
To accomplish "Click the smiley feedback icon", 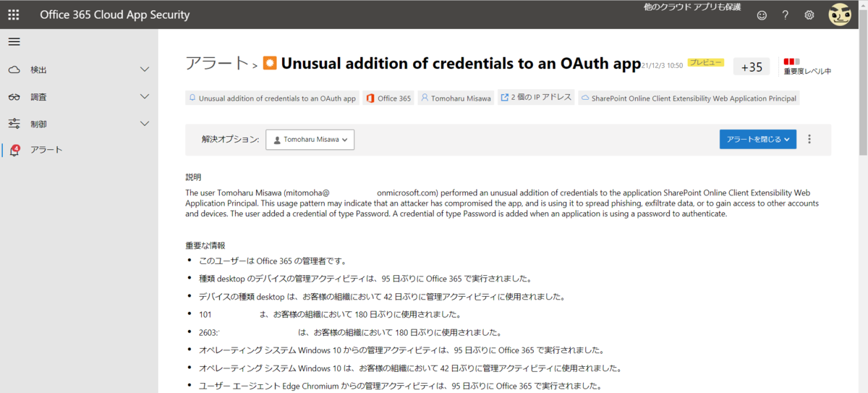I will point(762,15).
